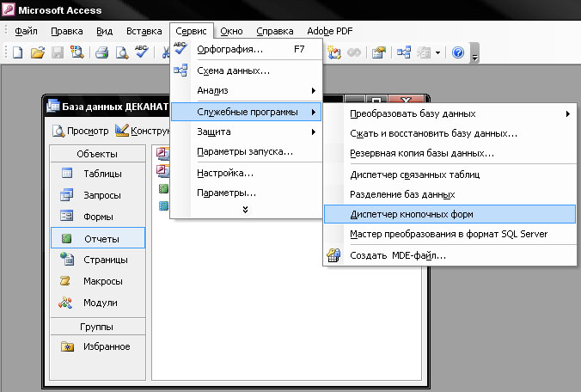Choose Диспетчер связанных таблиц
Image resolution: width=581 pixels, height=392 pixels.
(x=450, y=175)
